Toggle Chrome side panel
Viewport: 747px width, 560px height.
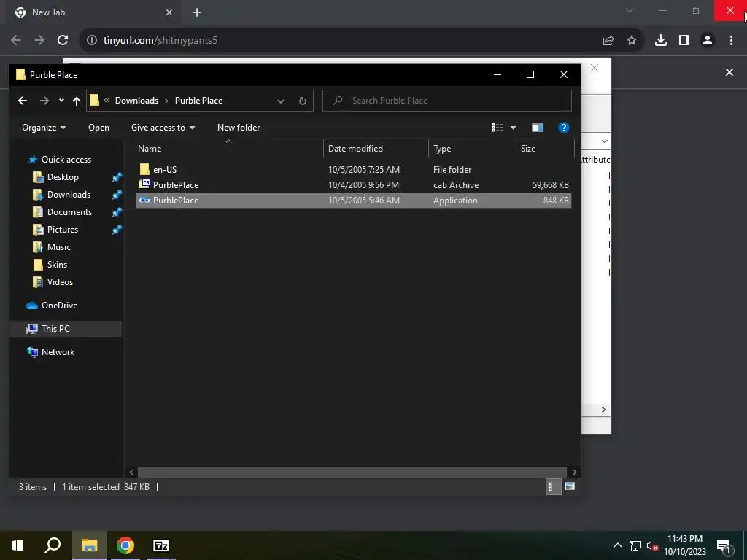[684, 41]
